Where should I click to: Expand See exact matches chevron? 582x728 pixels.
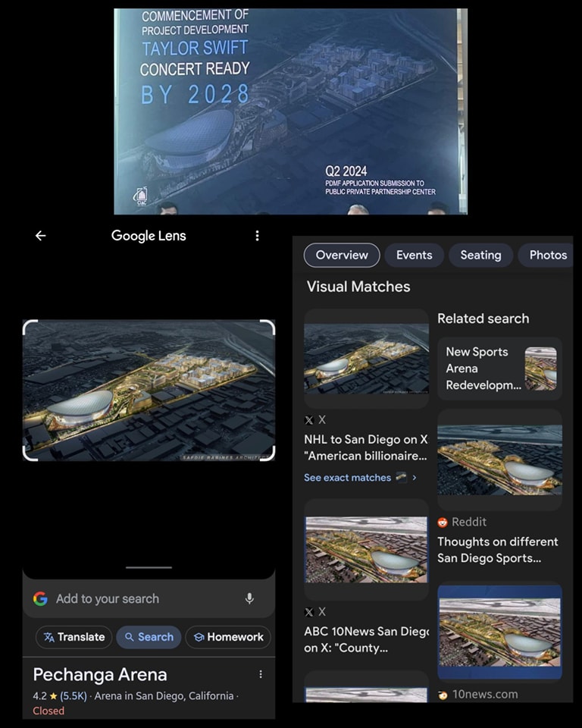point(414,477)
